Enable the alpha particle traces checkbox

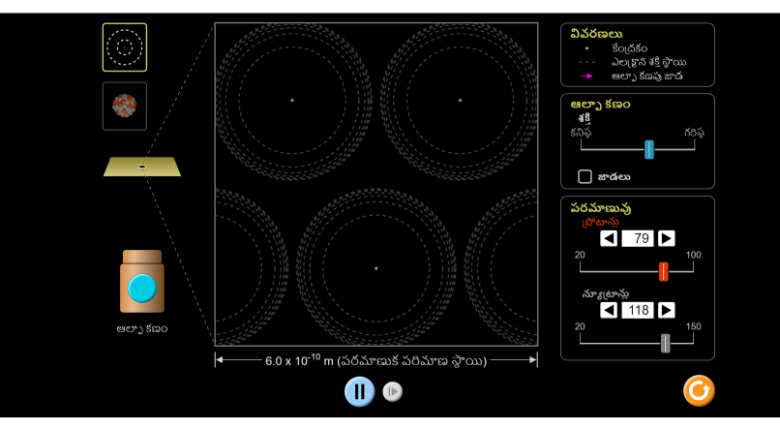[586, 177]
